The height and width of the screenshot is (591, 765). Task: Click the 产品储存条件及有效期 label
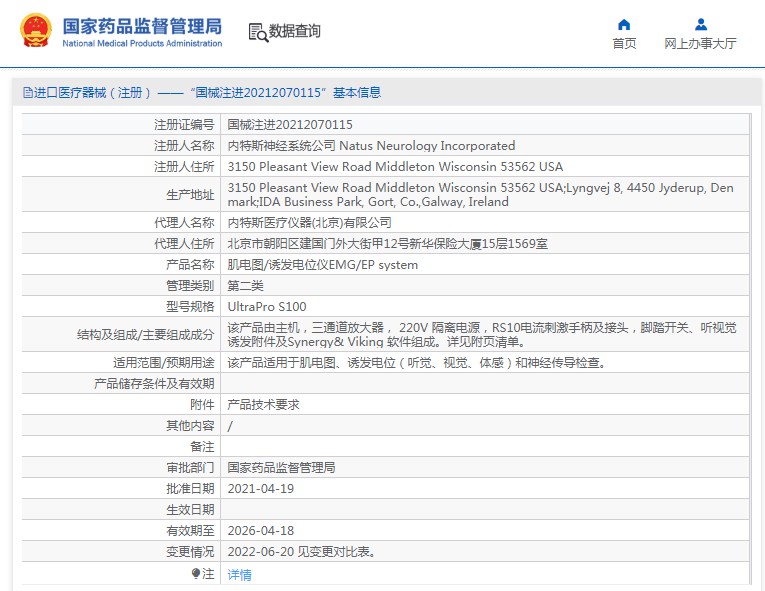154,384
